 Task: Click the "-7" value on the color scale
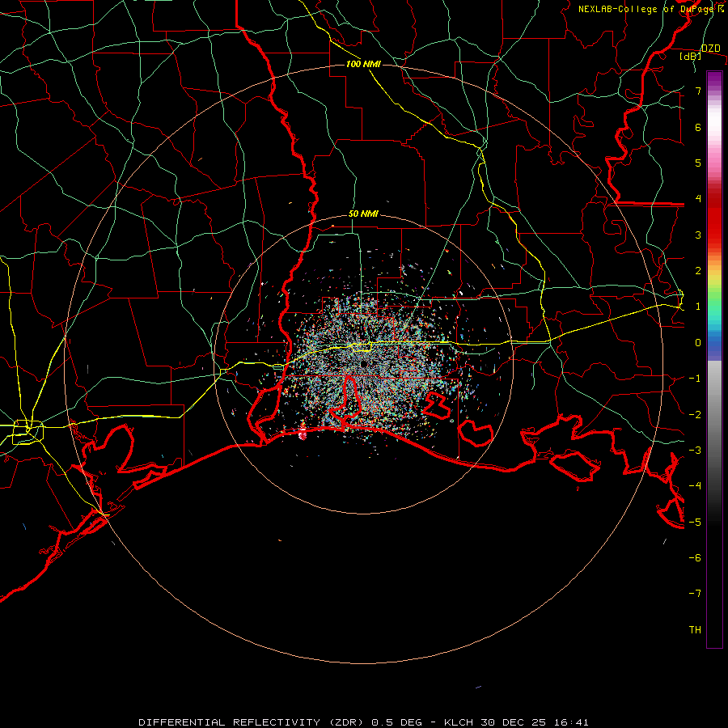tap(695, 594)
